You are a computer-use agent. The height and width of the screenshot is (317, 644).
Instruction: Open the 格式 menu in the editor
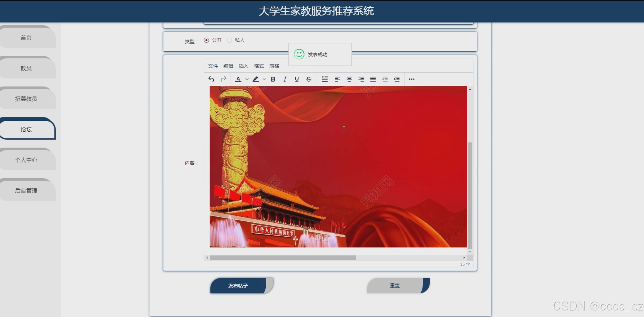259,66
